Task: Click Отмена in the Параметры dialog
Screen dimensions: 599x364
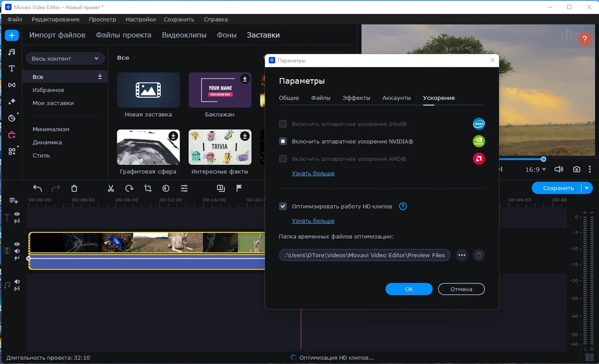Action: tap(461, 289)
